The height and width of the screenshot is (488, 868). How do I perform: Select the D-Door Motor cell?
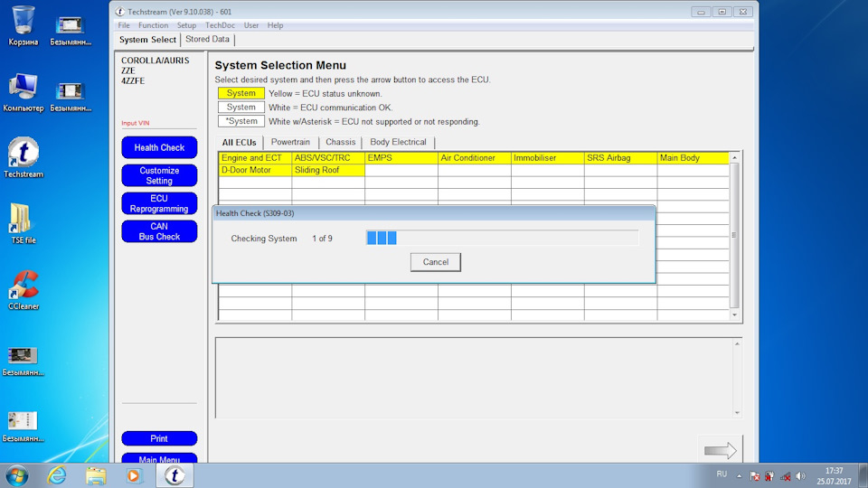(x=255, y=170)
